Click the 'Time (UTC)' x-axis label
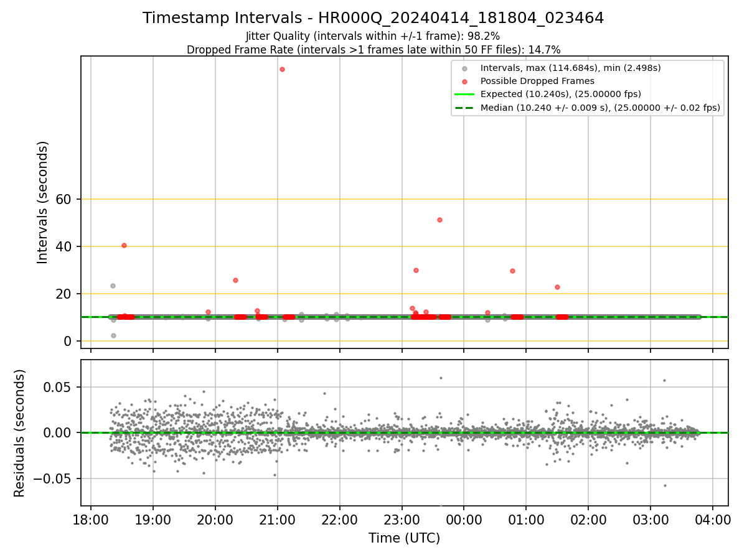 (x=404, y=538)
